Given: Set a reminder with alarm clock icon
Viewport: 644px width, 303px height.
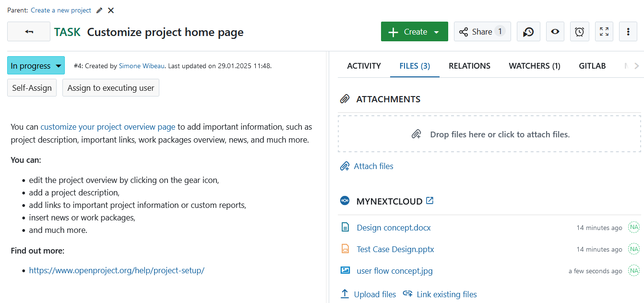Looking at the screenshot, I should click(579, 32).
